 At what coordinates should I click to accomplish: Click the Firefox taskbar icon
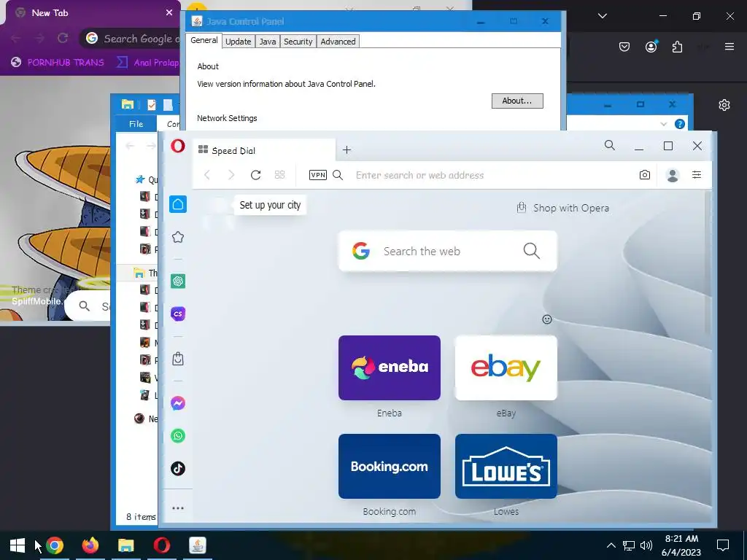[90, 545]
